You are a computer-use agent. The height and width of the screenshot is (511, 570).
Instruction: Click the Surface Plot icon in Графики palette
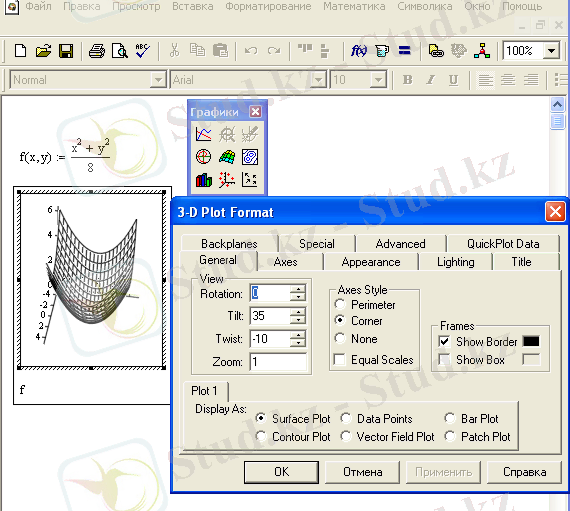pyautogui.click(x=227, y=157)
